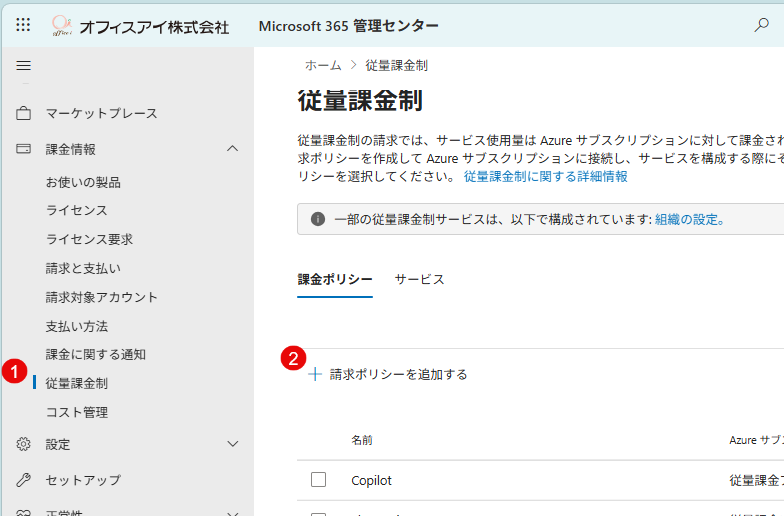Sort by the 名前 column header
Screen dimensions: 784x516
(362, 440)
